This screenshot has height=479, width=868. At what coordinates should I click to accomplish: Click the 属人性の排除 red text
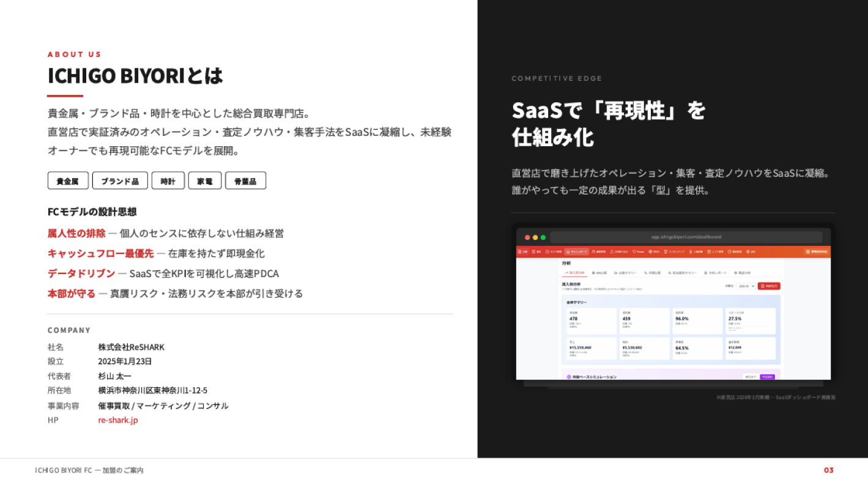click(76, 233)
